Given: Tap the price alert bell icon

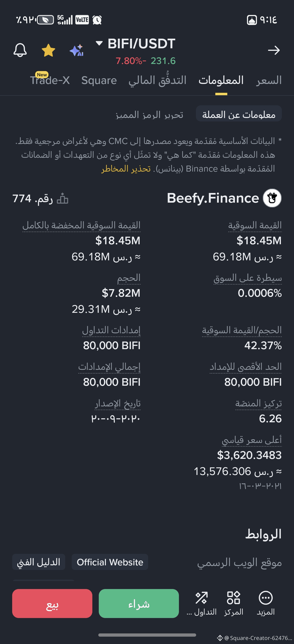Looking at the screenshot, I should (x=20, y=50).
